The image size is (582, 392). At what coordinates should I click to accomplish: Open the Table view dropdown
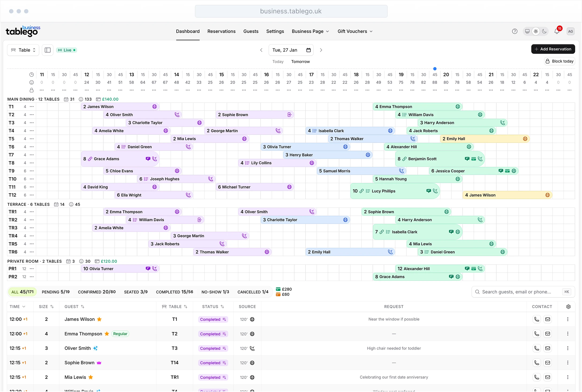tap(23, 50)
